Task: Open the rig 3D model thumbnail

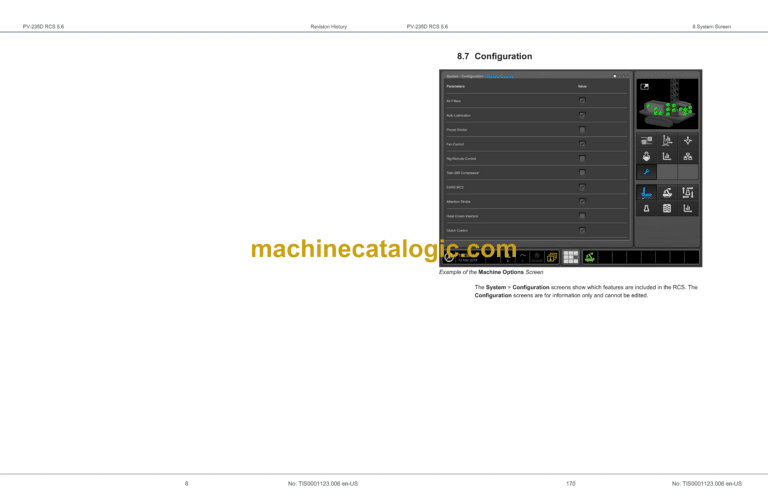Action: (667, 104)
